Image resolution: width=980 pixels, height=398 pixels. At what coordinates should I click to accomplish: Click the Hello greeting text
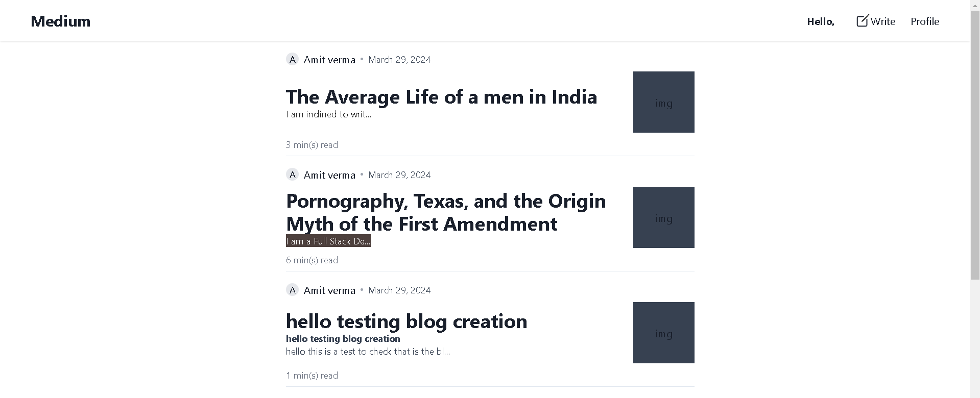pos(820,21)
